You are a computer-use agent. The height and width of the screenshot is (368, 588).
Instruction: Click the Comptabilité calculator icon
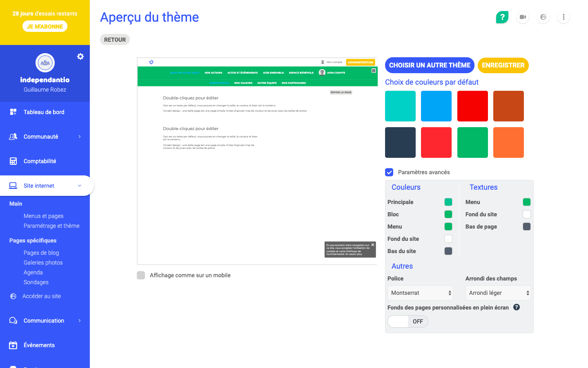(13, 161)
